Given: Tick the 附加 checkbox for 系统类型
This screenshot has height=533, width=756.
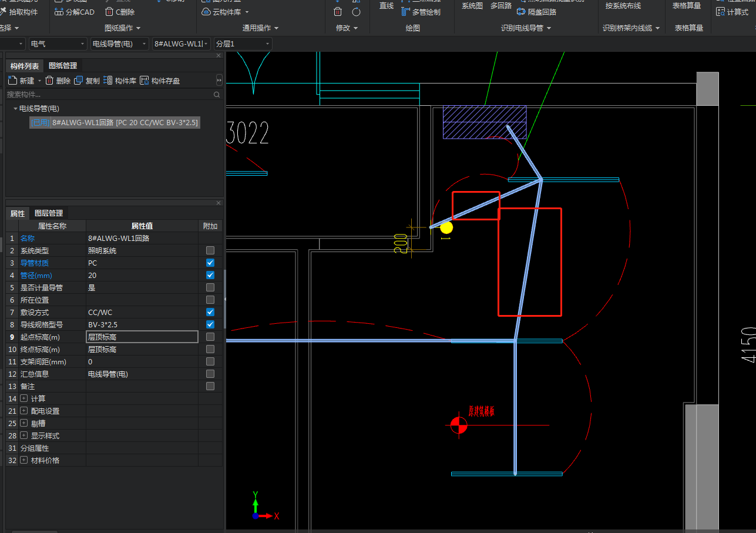Looking at the screenshot, I should pos(210,250).
